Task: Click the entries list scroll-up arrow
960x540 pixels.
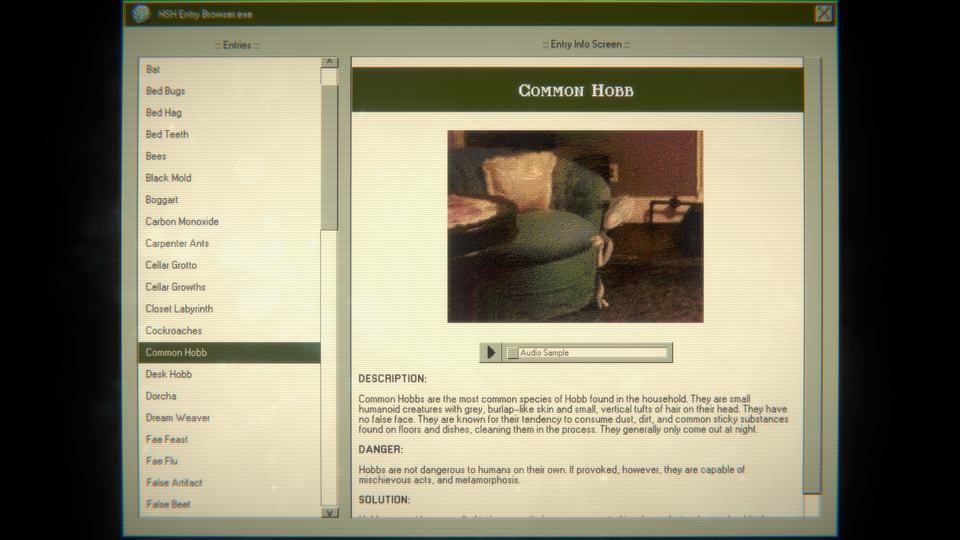Action: tap(329, 62)
